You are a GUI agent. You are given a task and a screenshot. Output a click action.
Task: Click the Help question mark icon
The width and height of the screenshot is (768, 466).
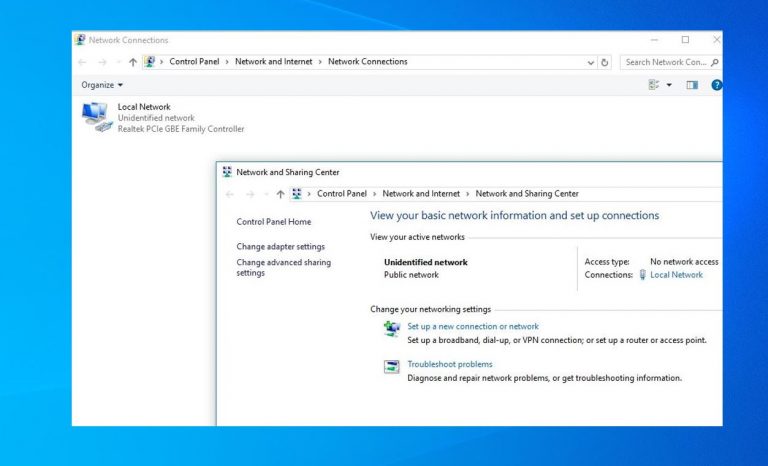coord(716,85)
